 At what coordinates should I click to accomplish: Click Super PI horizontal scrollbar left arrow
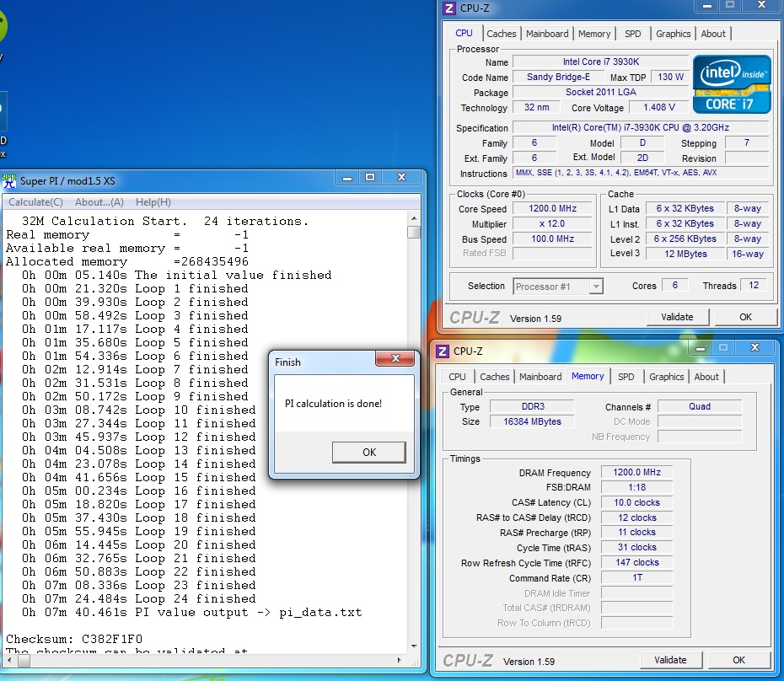pyautogui.click(x=9, y=660)
